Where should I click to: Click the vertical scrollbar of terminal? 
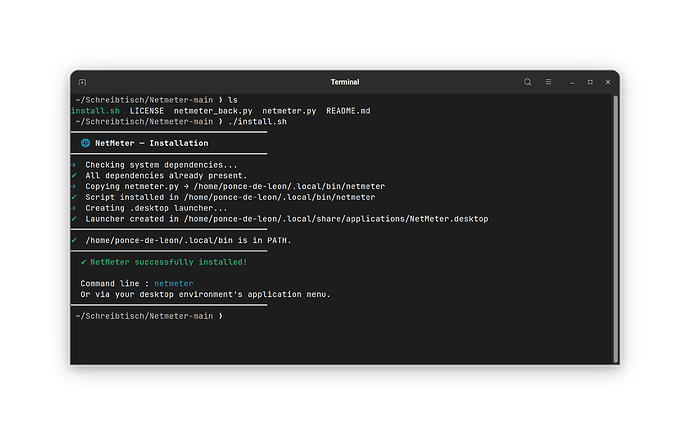[x=616, y=229]
